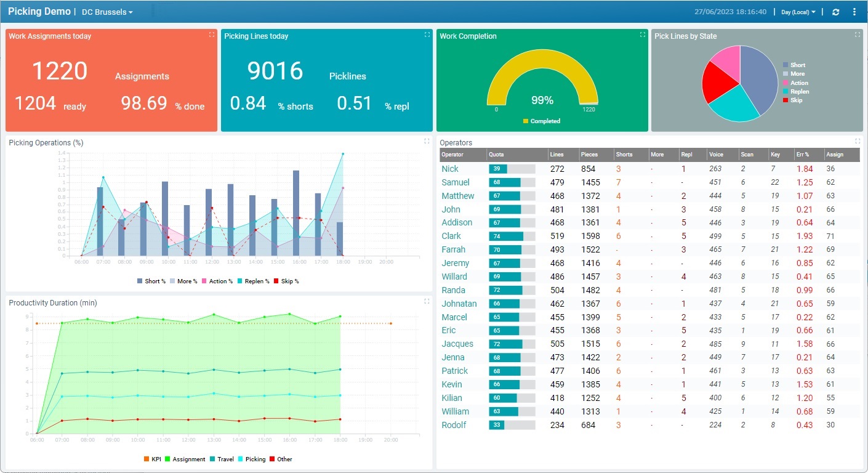Expand the Pick Lines by State panel
The image size is (868, 473).
click(x=857, y=36)
